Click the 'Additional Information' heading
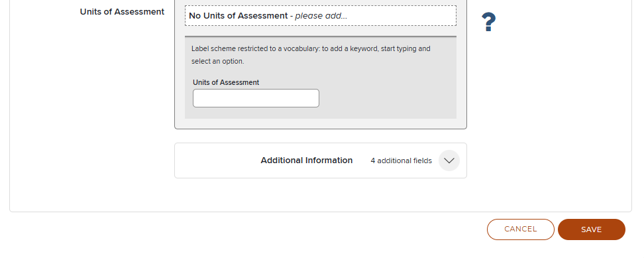 click(306, 161)
